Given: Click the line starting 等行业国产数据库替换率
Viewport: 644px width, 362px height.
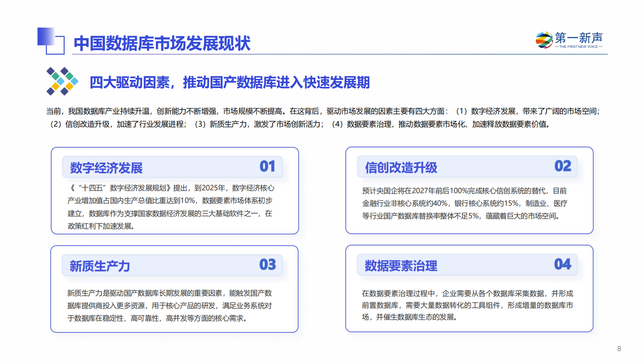Looking at the screenshot, I should [x=462, y=216].
